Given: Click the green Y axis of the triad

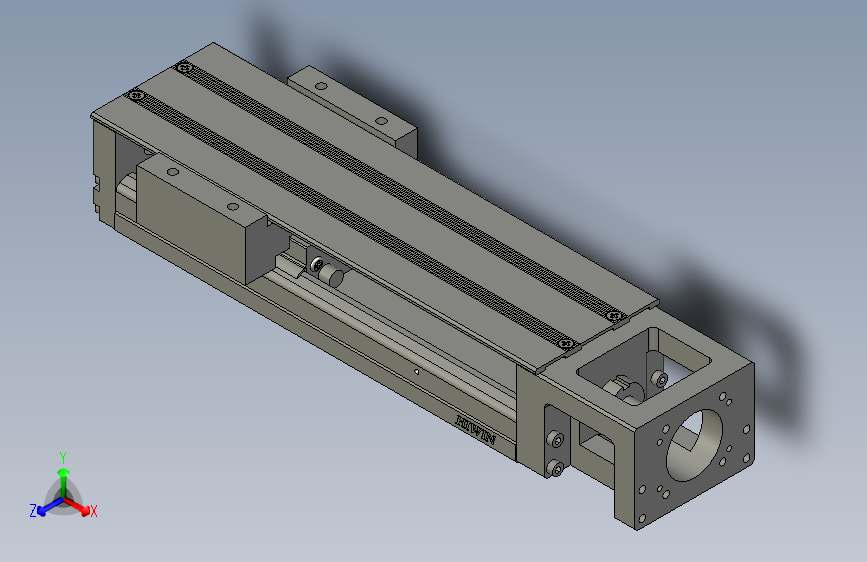Looking at the screenshot, I should coord(64,483).
